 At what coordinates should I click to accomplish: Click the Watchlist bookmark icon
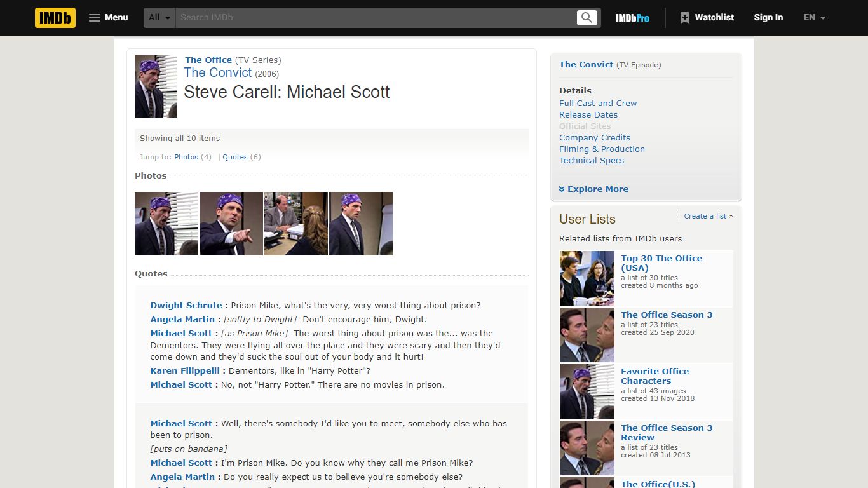[684, 17]
